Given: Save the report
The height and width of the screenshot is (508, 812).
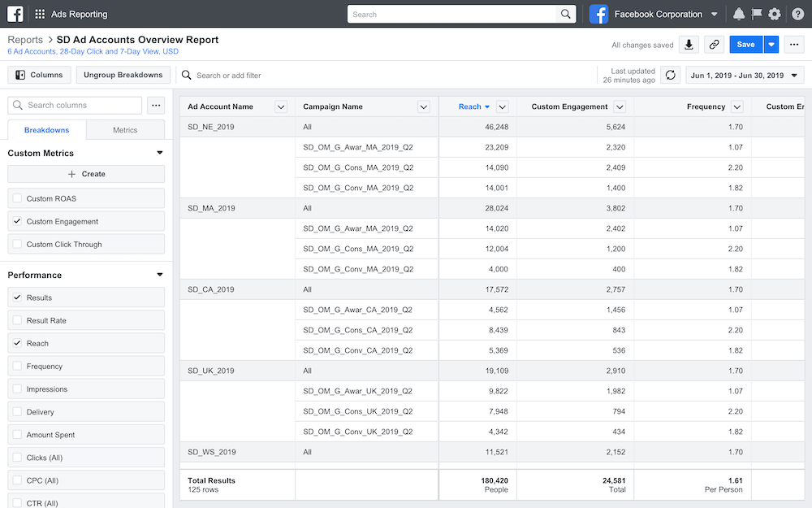Looking at the screenshot, I should 745,45.
